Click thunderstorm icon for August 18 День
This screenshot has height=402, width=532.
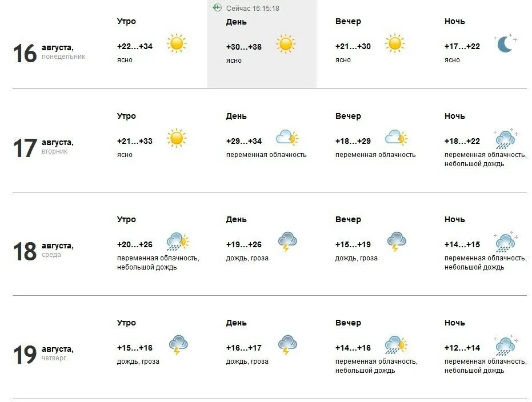287,242
